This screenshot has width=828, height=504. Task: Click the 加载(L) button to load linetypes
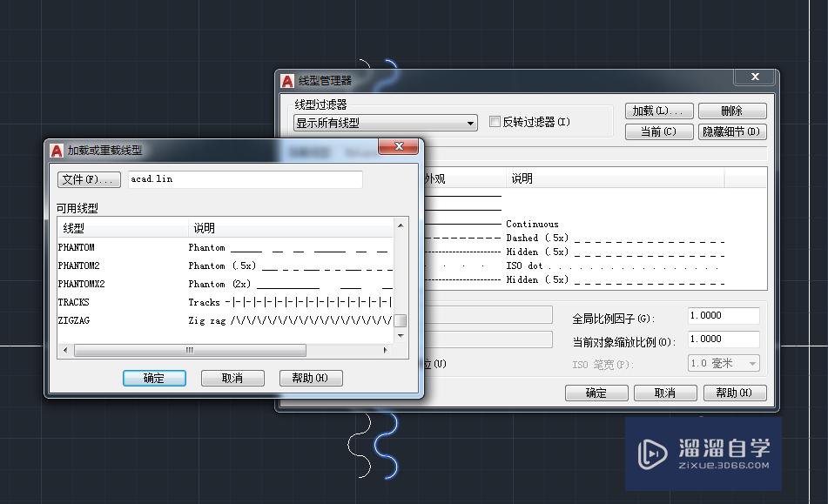point(657,111)
